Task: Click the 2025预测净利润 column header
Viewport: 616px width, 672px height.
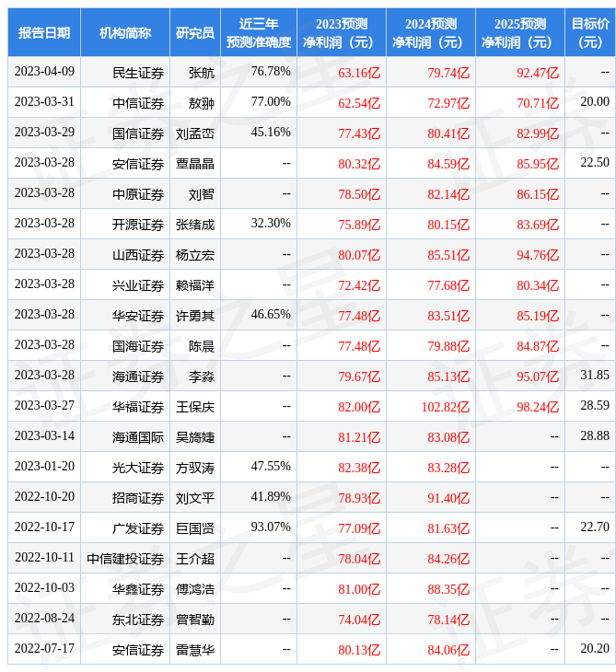Action: pyautogui.click(x=520, y=33)
